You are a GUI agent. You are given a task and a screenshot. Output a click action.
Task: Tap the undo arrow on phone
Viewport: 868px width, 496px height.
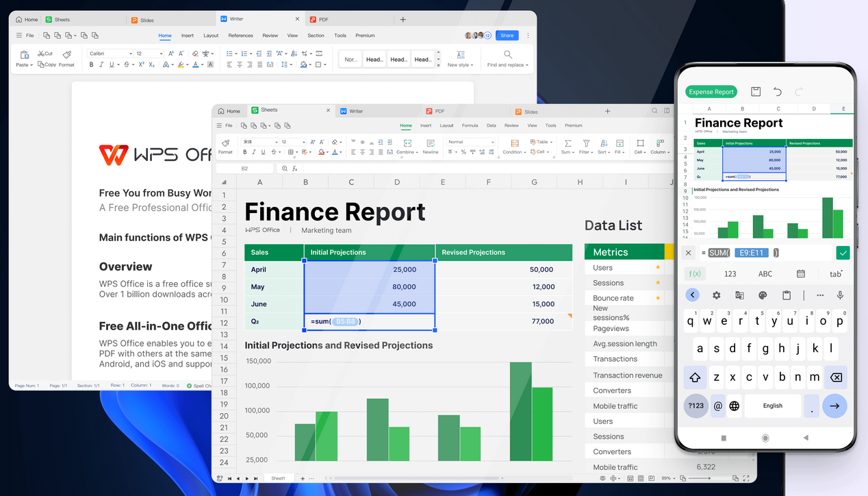(x=778, y=92)
